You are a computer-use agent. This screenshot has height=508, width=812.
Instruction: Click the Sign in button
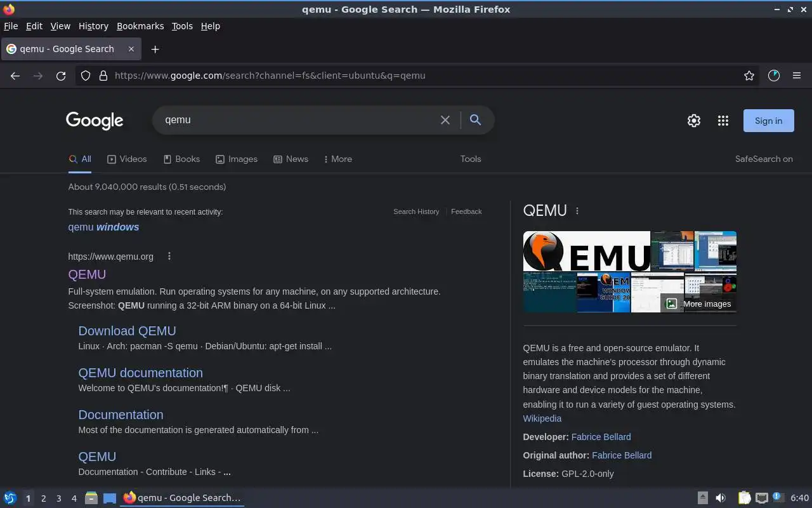[768, 121]
